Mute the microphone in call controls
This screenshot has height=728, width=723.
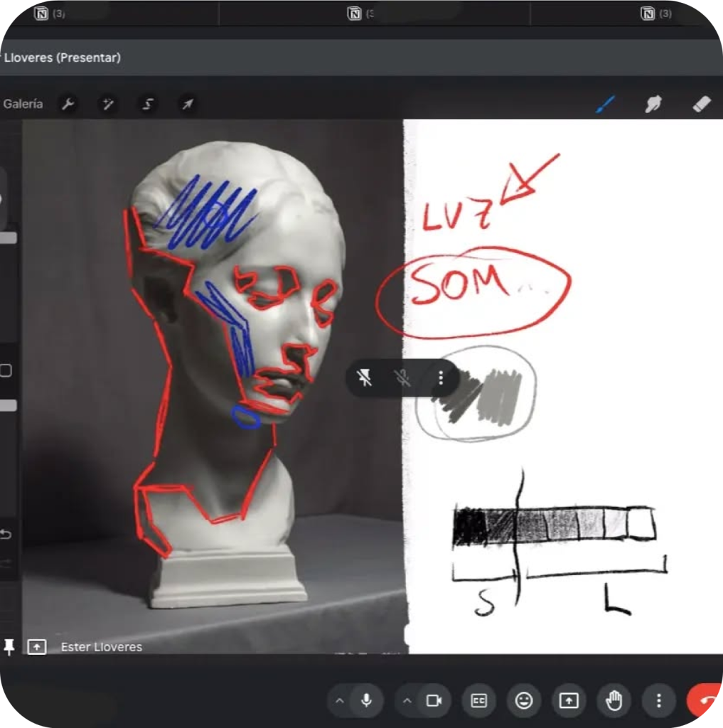pyautogui.click(x=366, y=701)
